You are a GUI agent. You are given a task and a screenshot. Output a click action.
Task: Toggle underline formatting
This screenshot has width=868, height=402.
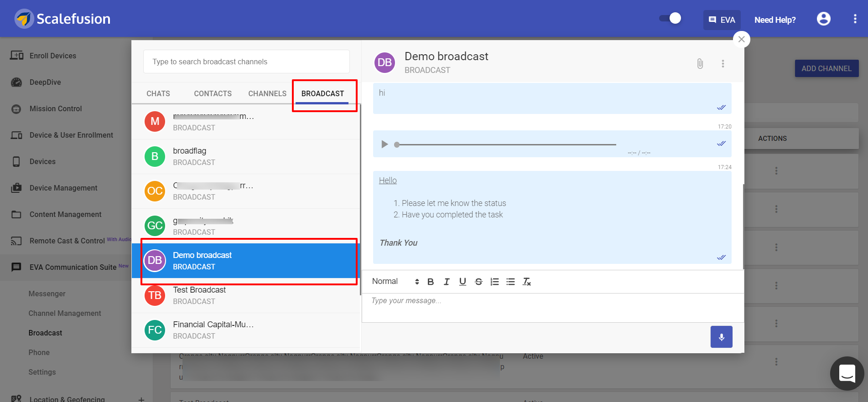pyautogui.click(x=463, y=282)
